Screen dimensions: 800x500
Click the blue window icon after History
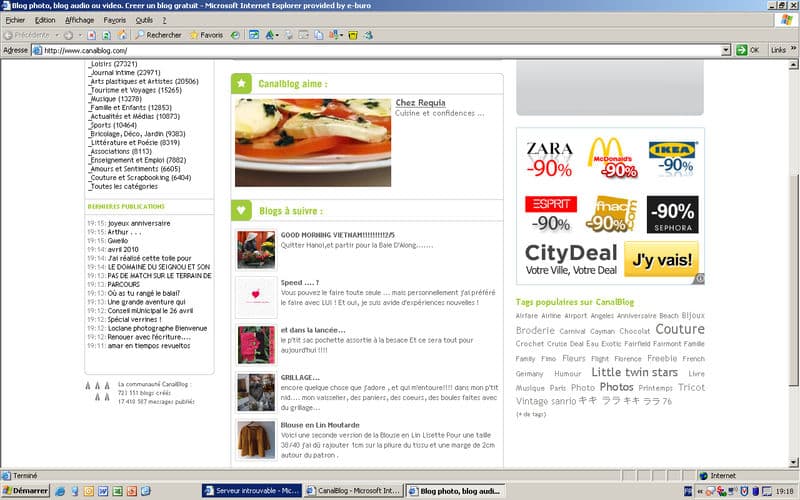(x=254, y=35)
